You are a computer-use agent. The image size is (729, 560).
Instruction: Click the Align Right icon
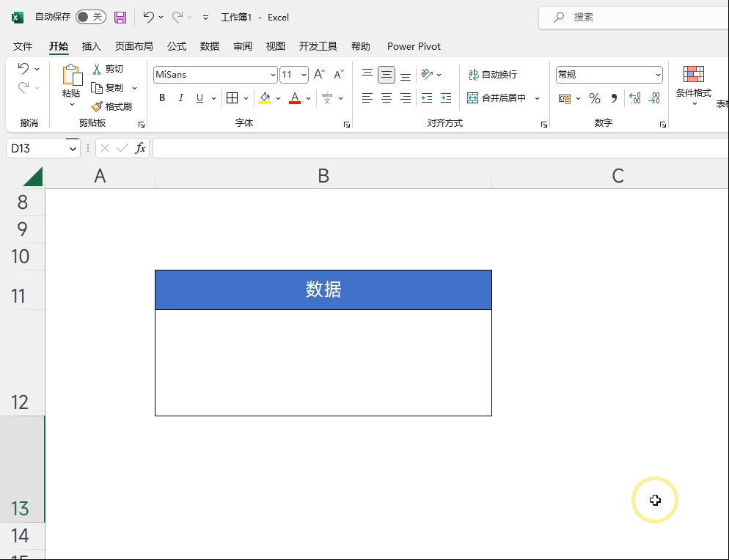click(406, 98)
